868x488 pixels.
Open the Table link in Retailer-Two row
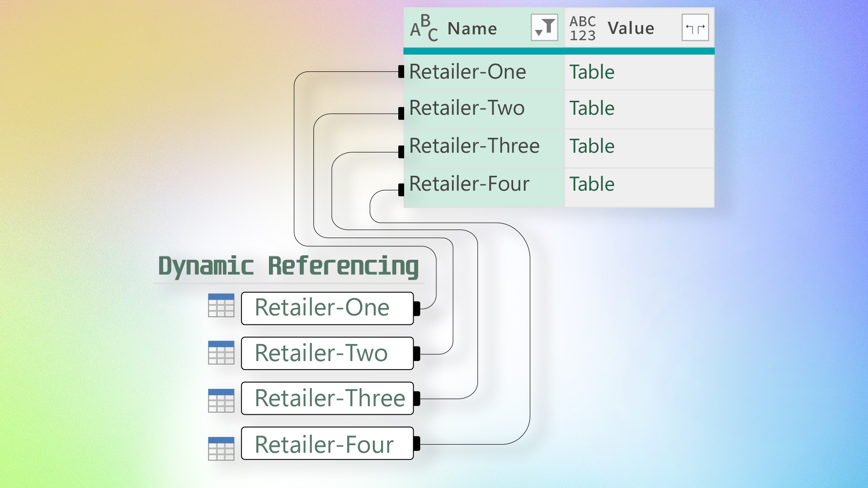(592, 108)
